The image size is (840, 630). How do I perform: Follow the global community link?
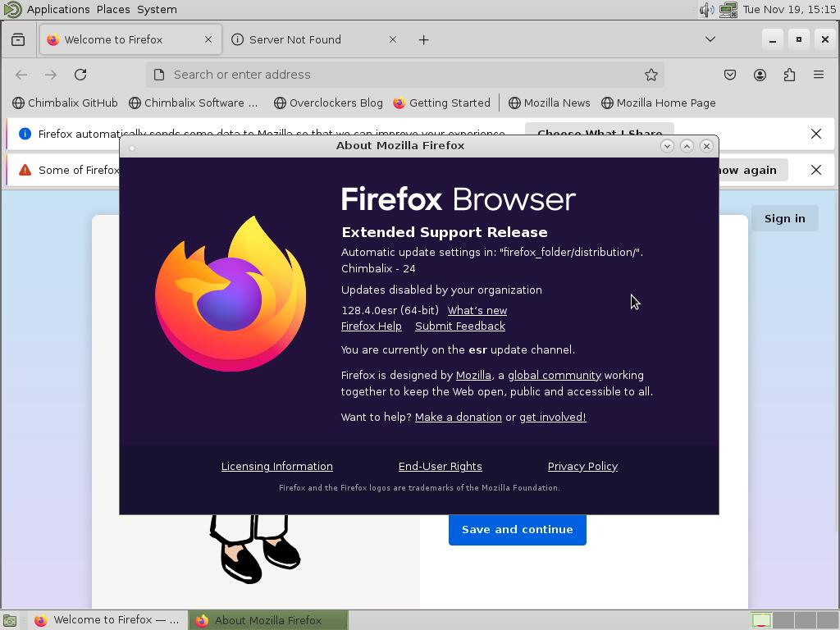555,376
